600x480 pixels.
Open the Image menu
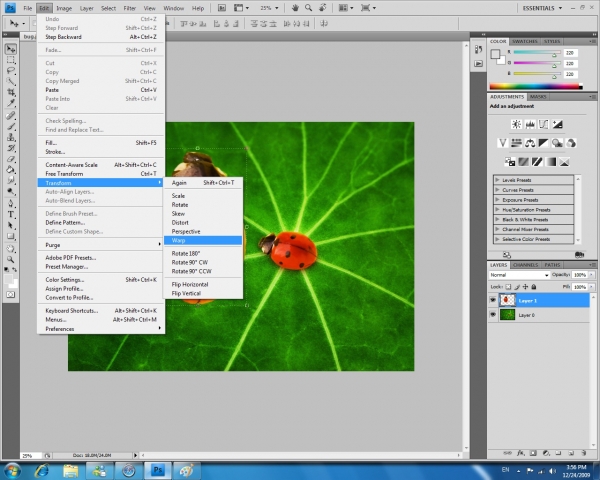tap(64, 8)
